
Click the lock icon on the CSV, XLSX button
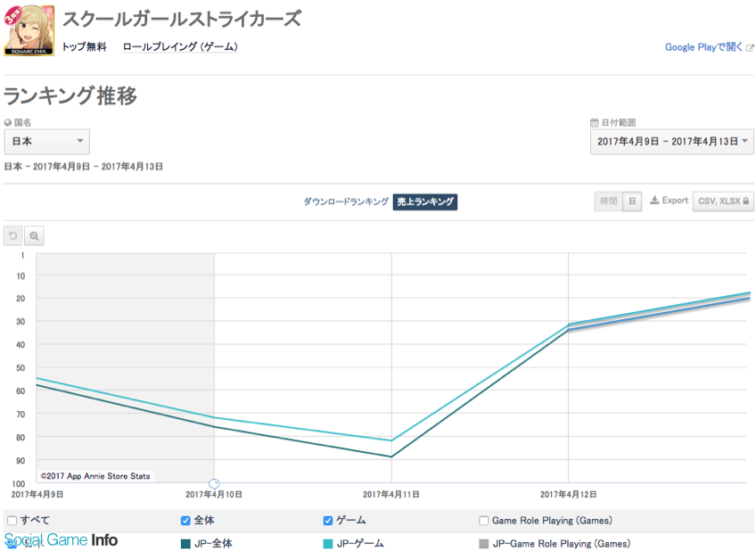[746, 201]
